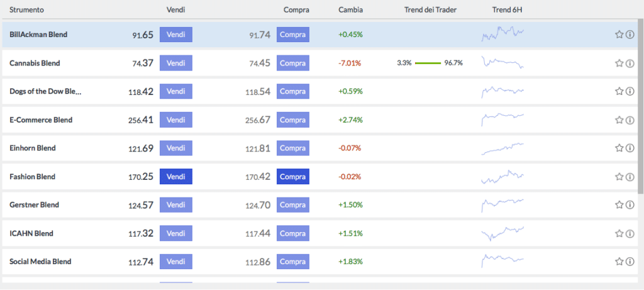
Task: Buy Social Media Blend
Action: click(x=293, y=261)
